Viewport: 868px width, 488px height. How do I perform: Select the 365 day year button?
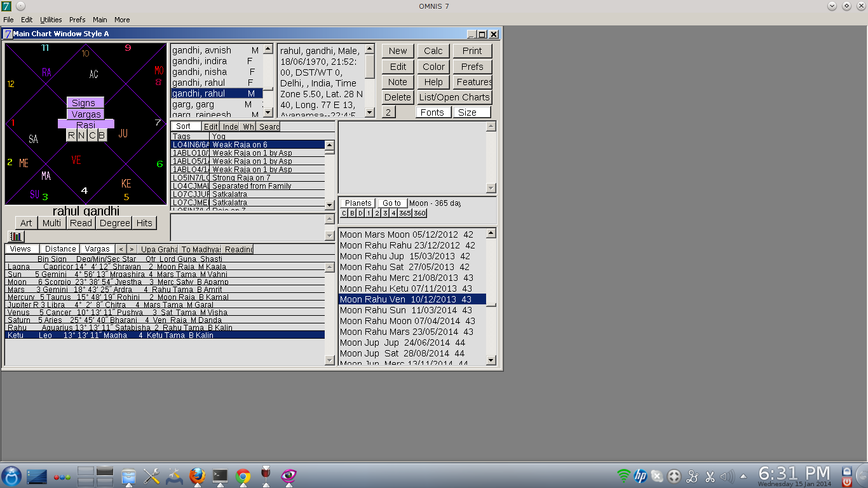coord(405,213)
